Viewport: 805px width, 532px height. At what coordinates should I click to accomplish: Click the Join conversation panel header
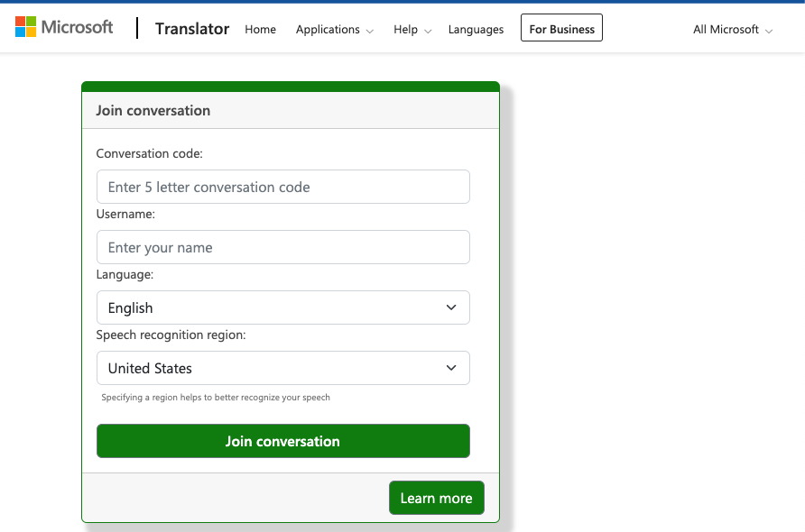(x=153, y=110)
